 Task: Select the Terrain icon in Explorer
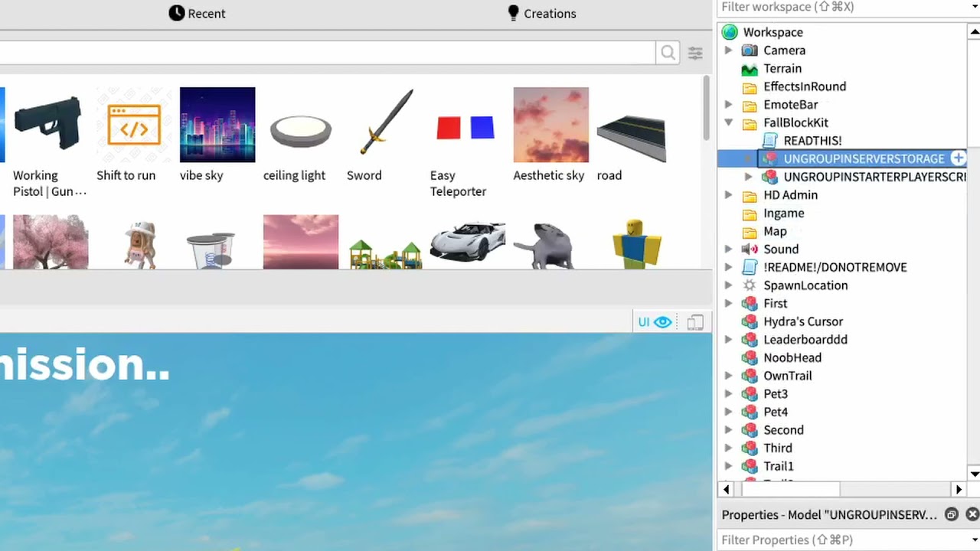tap(750, 68)
